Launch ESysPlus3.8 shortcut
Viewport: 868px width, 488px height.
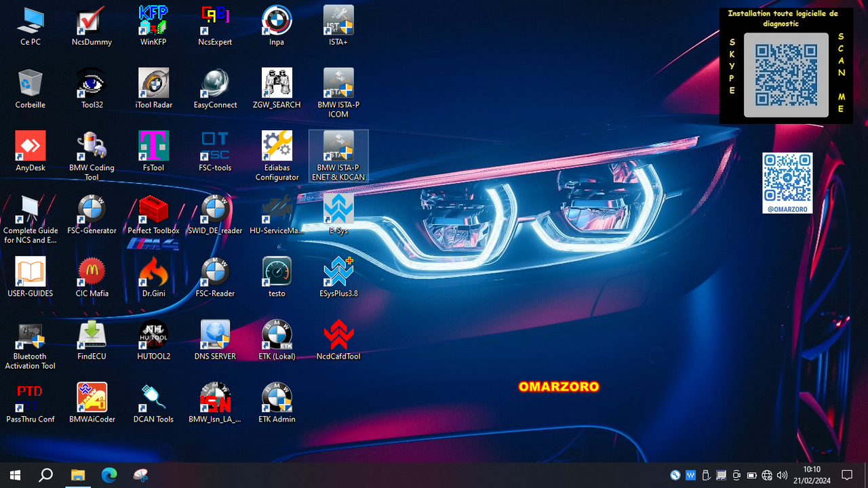click(338, 278)
